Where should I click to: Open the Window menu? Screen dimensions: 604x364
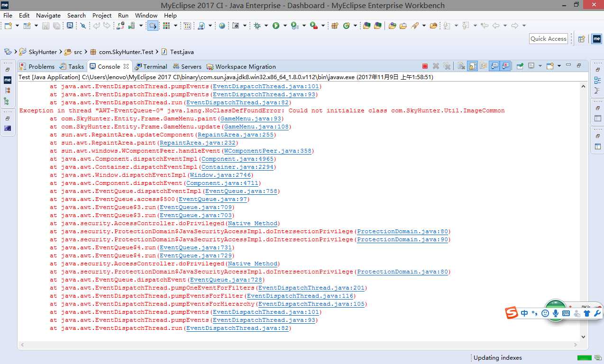146,15
